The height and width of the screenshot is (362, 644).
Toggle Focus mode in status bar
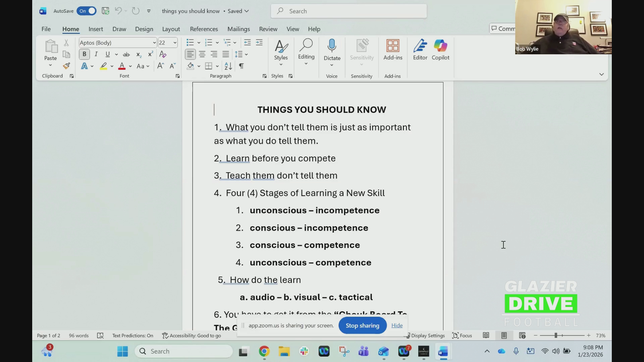[462, 336]
